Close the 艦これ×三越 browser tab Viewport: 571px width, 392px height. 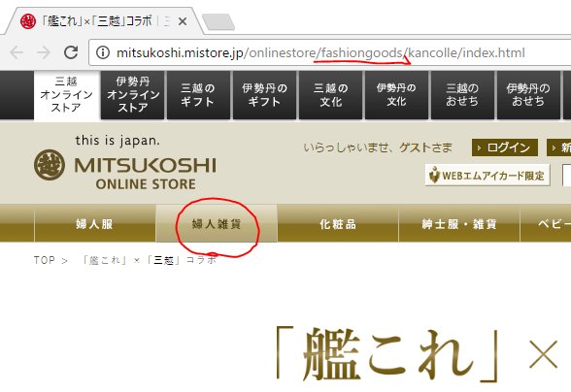point(183,21)
